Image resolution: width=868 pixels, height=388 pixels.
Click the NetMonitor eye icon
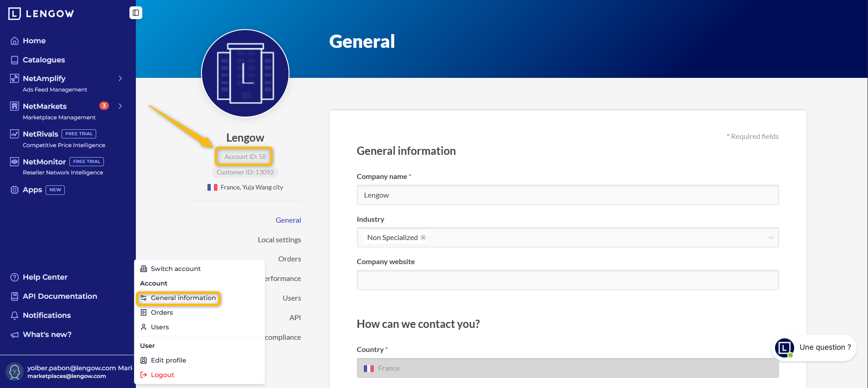pyautogui.click(x=15, y=162)
